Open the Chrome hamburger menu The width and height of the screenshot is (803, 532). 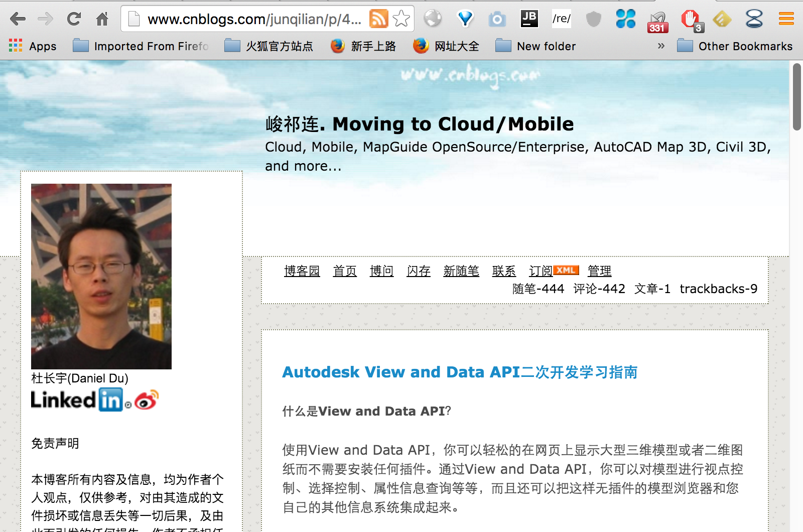point(786,19)
